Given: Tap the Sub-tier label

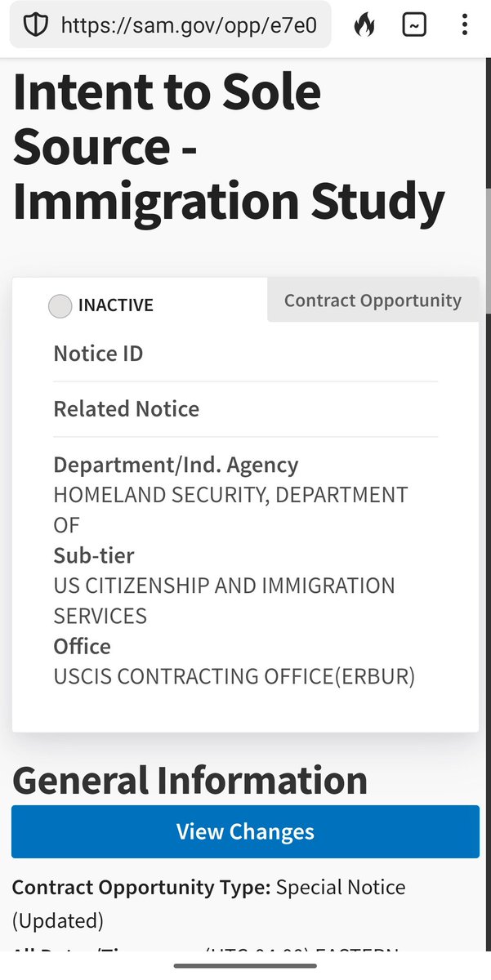Looking at the screenshot, I should [x=94, y=555].
